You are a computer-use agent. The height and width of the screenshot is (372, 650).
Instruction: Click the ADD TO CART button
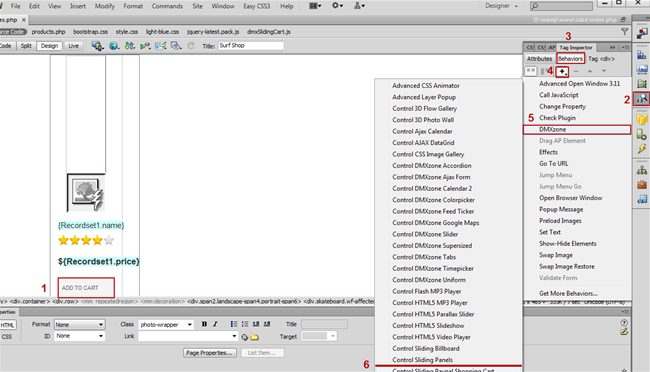pos(86,287)
